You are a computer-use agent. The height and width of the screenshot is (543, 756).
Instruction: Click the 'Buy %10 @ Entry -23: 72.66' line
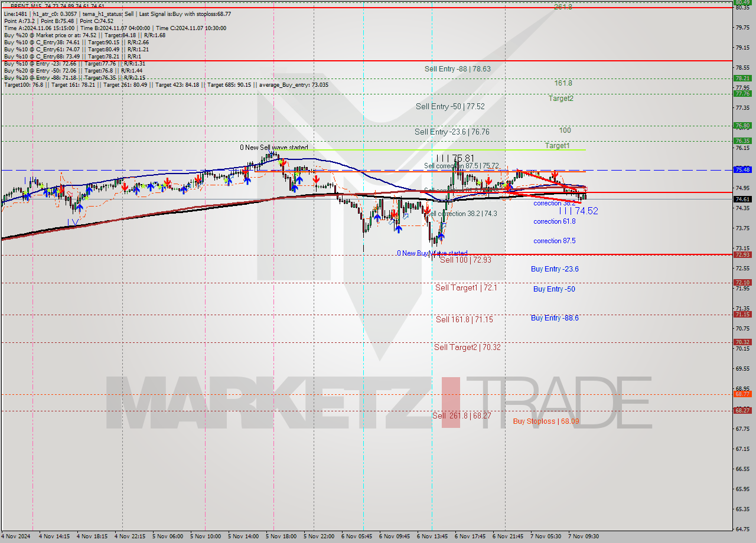[74, 63]
